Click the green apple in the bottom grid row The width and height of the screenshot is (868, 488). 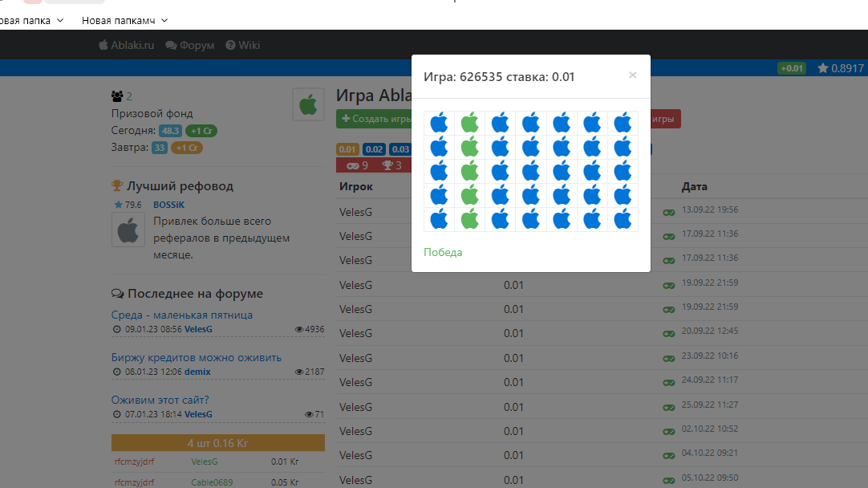pyautogui.click(x=469, y=219)
